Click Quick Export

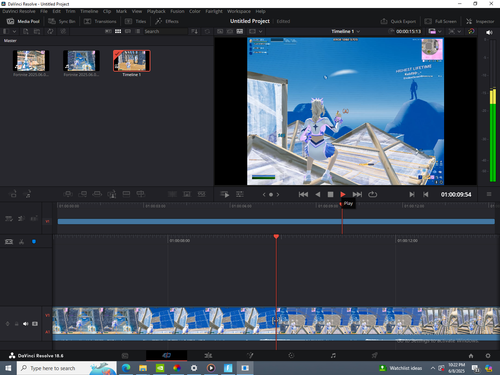coord(398,21)
